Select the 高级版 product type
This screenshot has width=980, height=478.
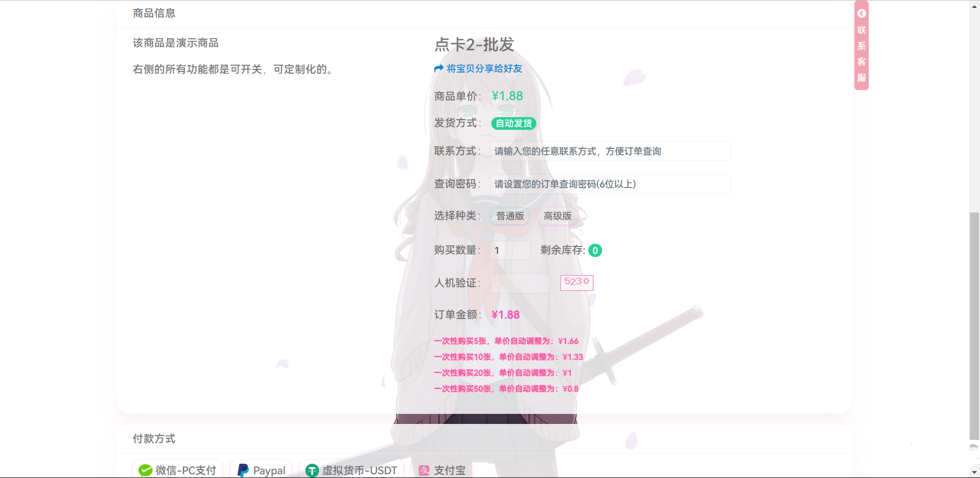pyautogui.click(x=557, y=216)
